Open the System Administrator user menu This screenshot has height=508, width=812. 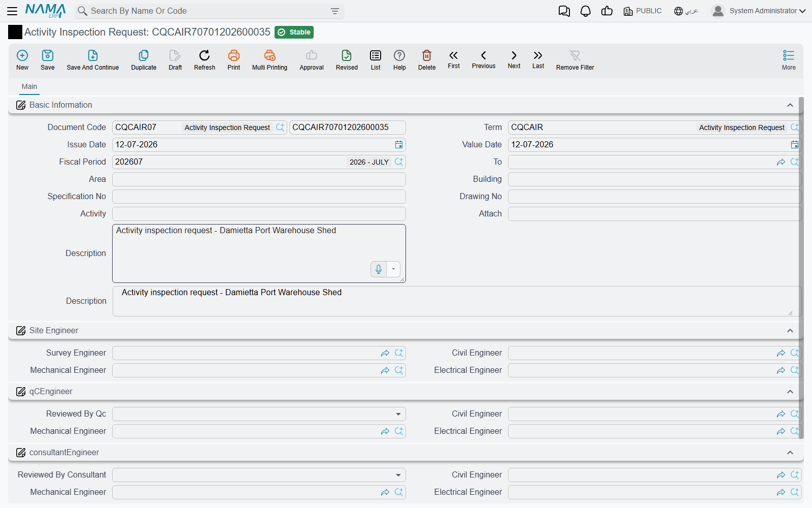pyautogui.click(x=758, y=11)
